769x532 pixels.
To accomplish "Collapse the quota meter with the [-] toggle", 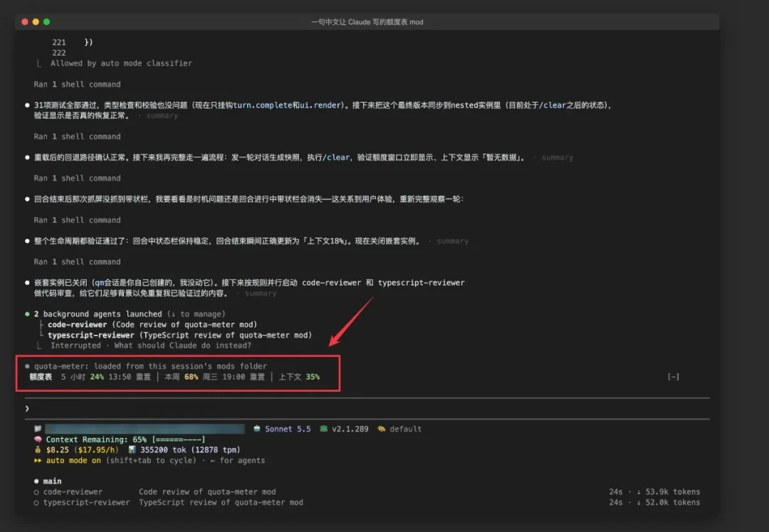I will tap(674, 377).
